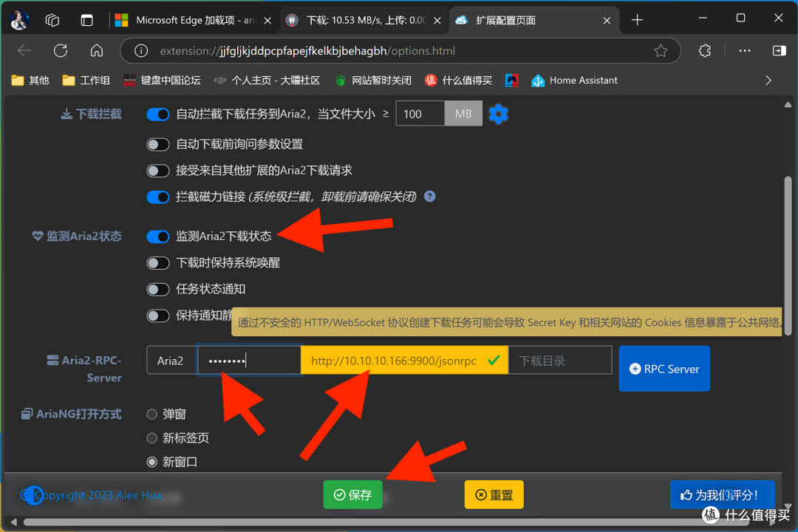Click the AriaNG打开方式 icon in the sidebar

click(27, 414)
